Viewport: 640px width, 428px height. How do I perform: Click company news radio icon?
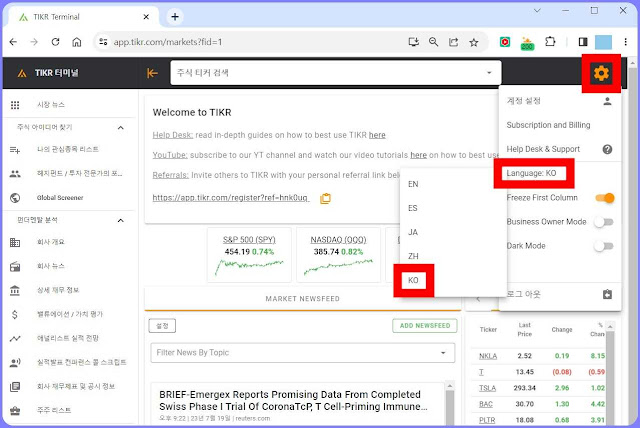tap(15, 266)
